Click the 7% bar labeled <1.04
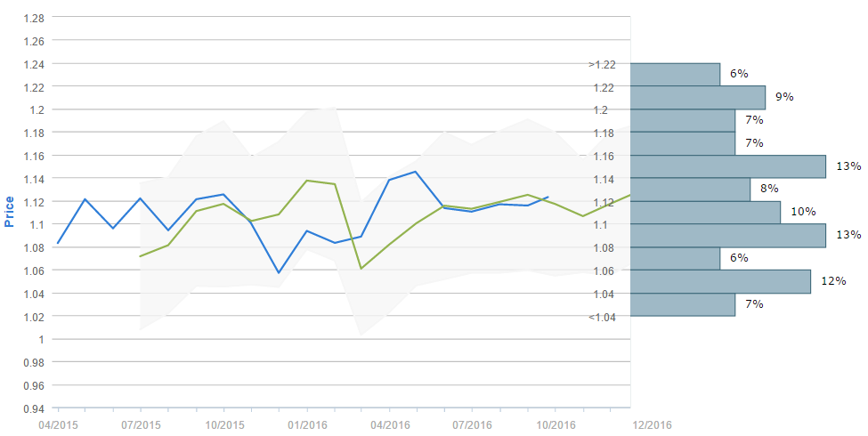 [x=682, y=304]
